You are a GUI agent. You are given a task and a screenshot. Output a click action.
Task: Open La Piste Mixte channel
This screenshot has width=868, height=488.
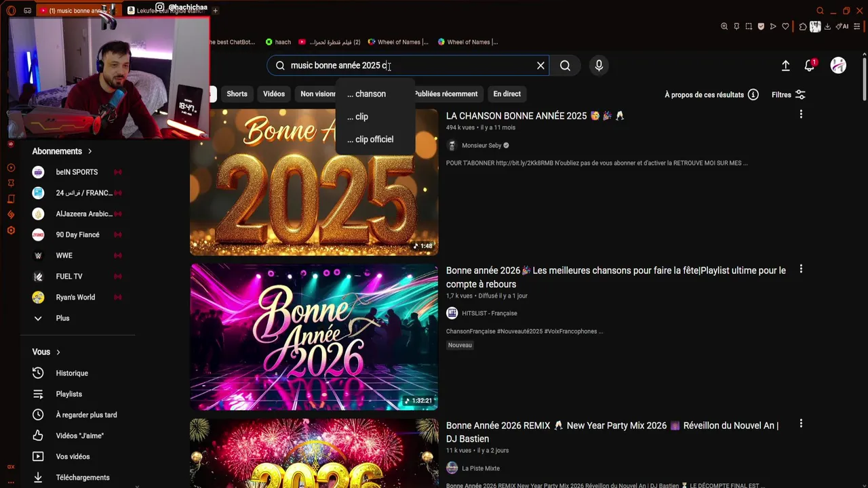480,468
